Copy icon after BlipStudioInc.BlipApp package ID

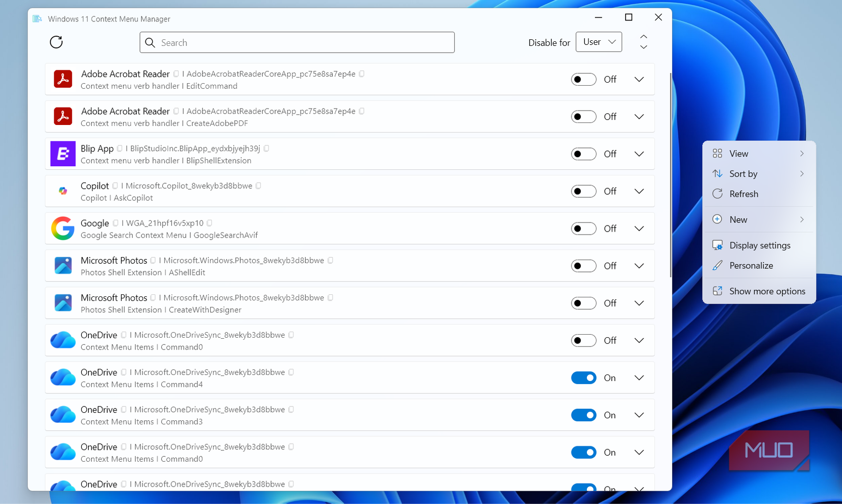[266, 148]
